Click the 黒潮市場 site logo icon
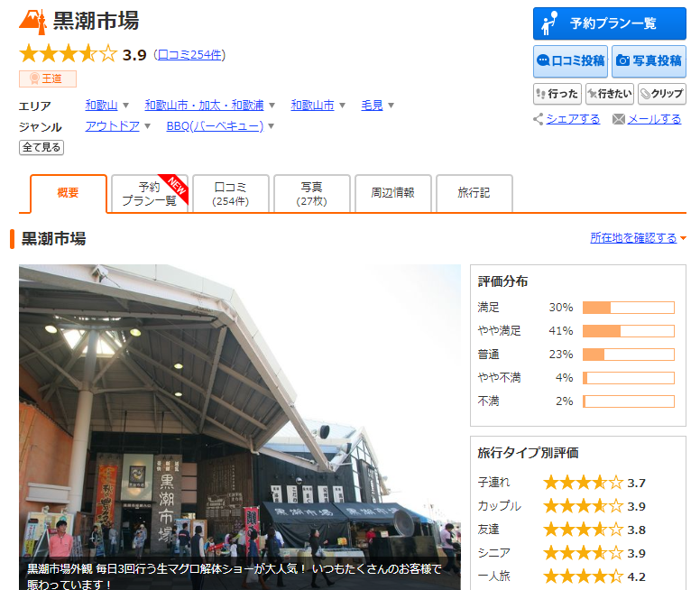This screenshot has height=590, width=700. (x=32, y=20)
